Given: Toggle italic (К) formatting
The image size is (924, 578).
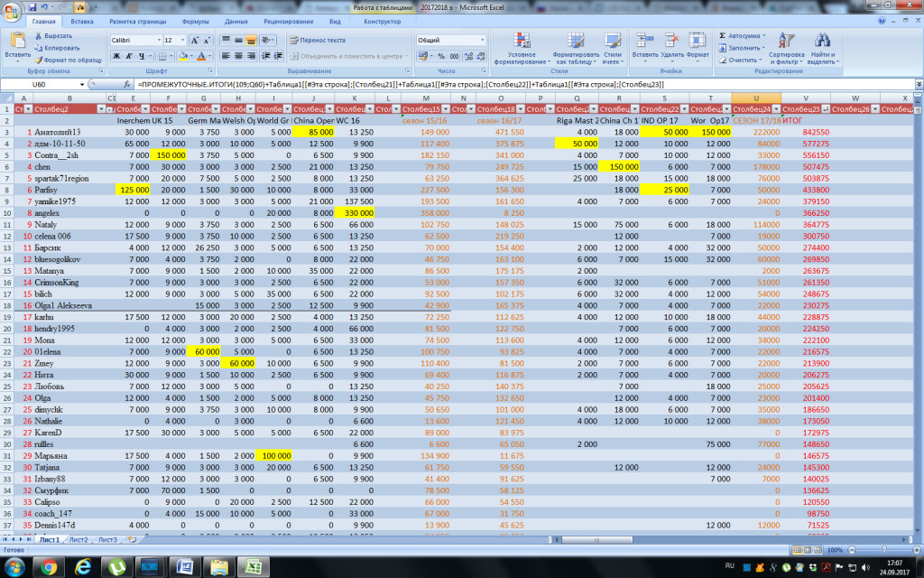Looking at the screenshot, I should 129,56.
